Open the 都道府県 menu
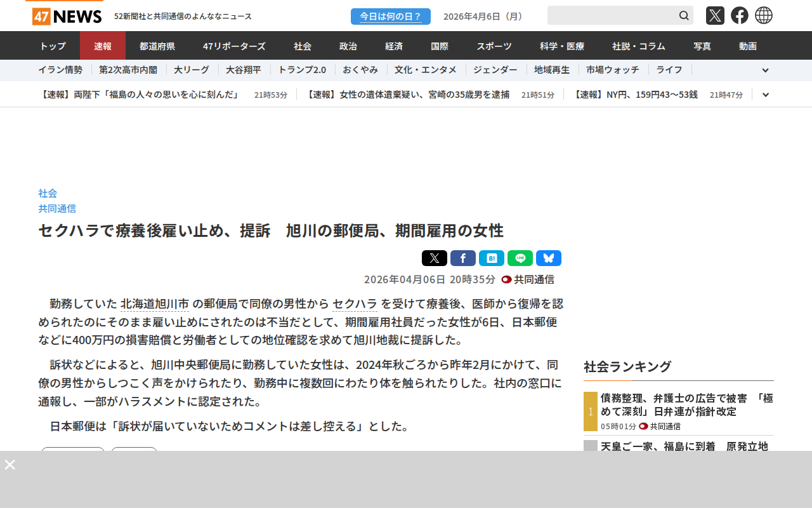Viewport: 812px width, 508px height. pos(157,46)
